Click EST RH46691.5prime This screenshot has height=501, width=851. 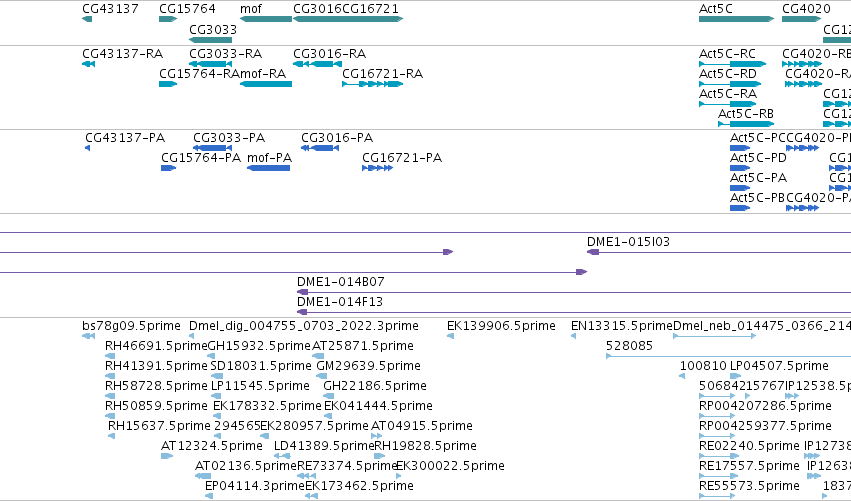click(110, 357)
